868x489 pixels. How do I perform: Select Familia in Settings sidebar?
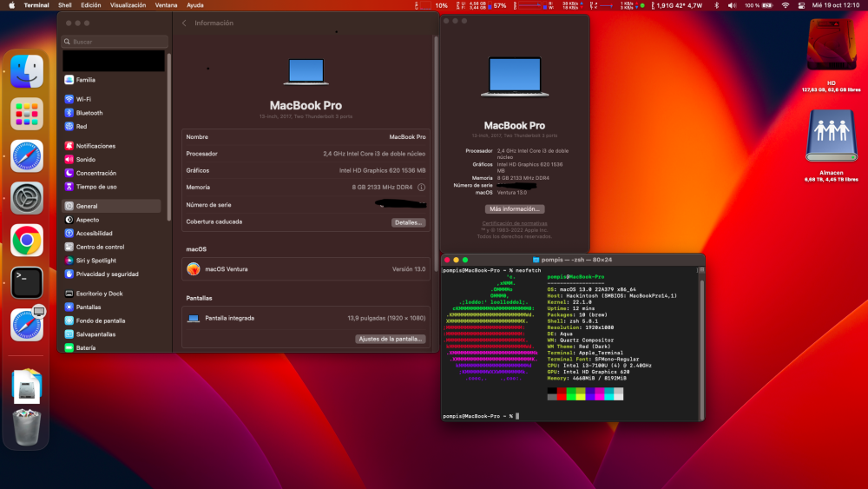111,80
